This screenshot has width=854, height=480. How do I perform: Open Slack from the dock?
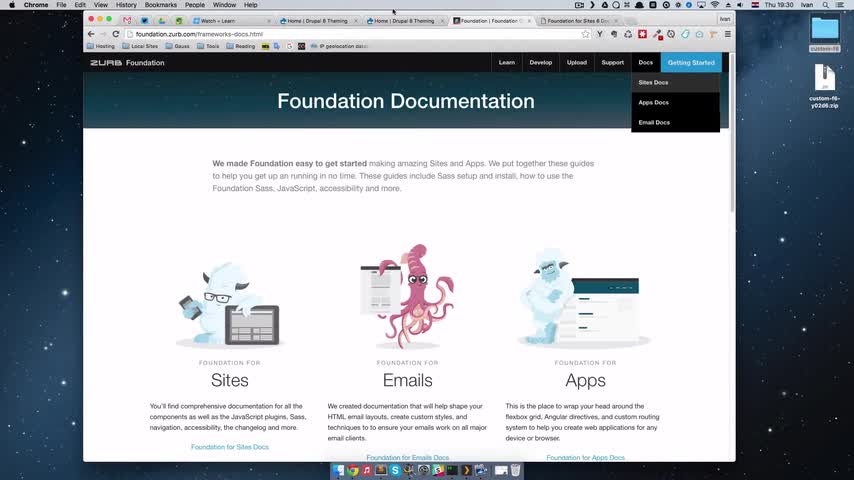pyautogui.click(x=437, y=470)
